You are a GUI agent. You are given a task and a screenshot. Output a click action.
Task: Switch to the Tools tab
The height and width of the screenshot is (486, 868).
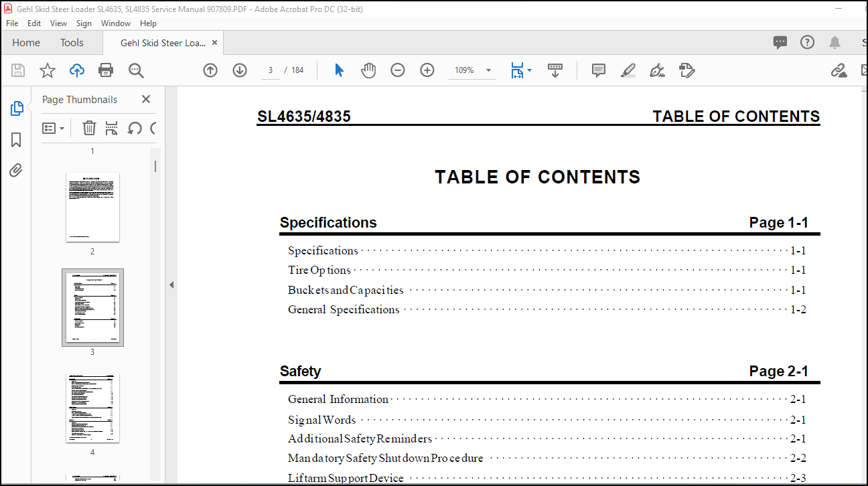click(72, 43)
